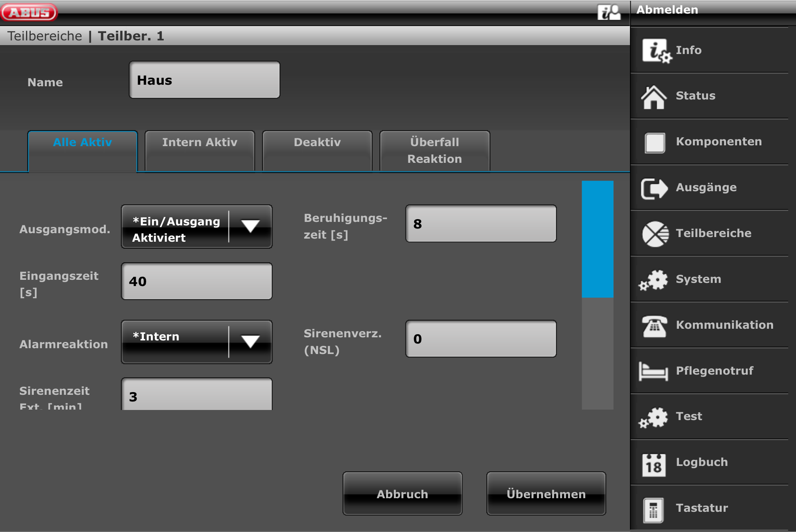This screenshot has width=796, height=532.
Task: Expand the Alarmreaktion dropdown arrow
Action: (x=250, y=342)
